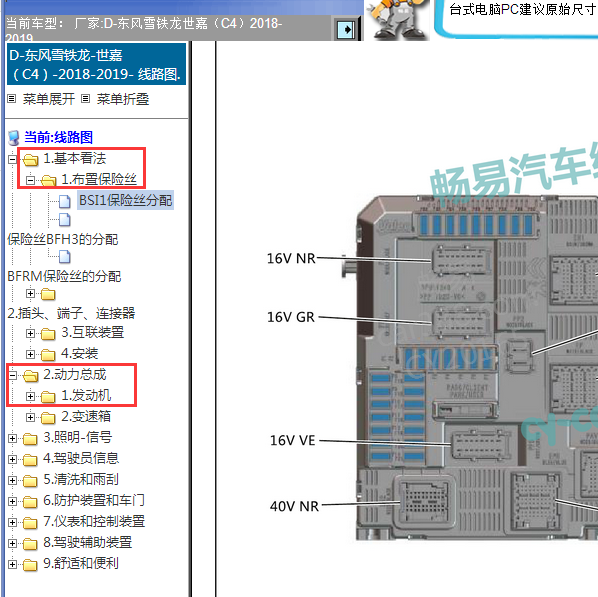The image size is (598, 597).
Task: Select the 1.基本看法 tree label
Action: pos(75,158)
